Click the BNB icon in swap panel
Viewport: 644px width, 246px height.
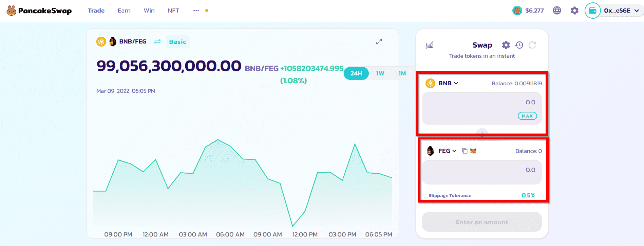[x=431, y=83]
